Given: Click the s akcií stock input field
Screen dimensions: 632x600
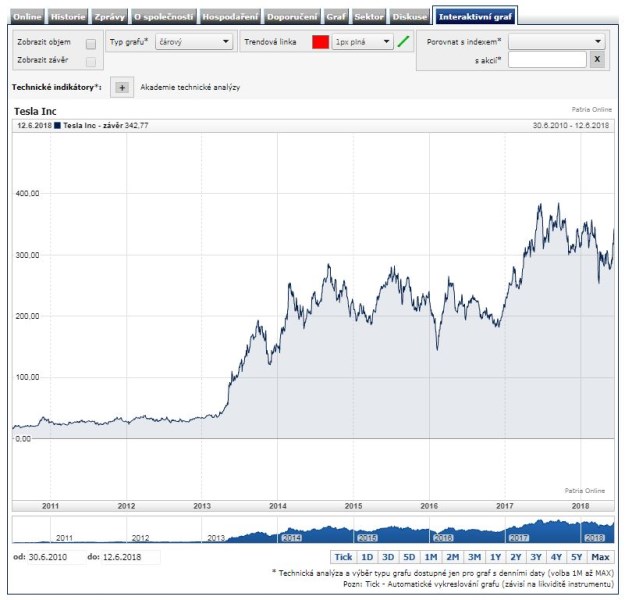Looking at the screenshot, I should [x=546, y=60].
